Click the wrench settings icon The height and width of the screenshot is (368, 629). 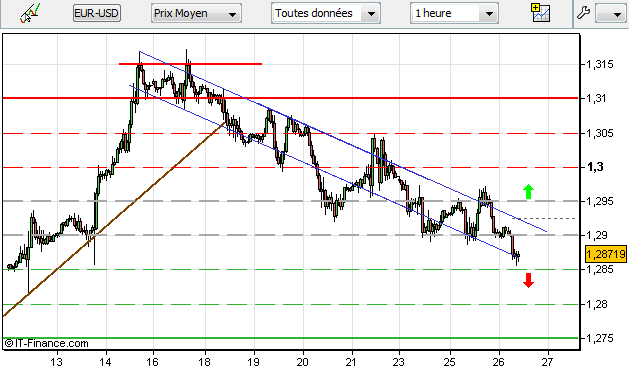tap(583, 13)
